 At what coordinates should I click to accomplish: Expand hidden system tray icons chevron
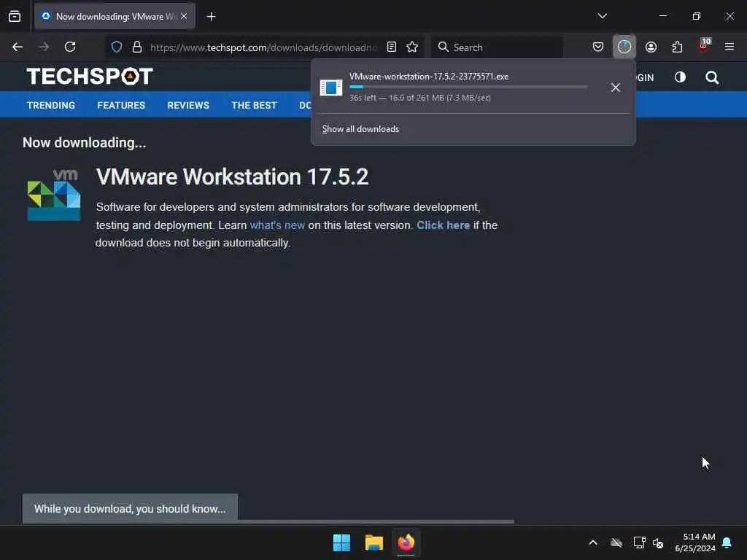[593, 542]
